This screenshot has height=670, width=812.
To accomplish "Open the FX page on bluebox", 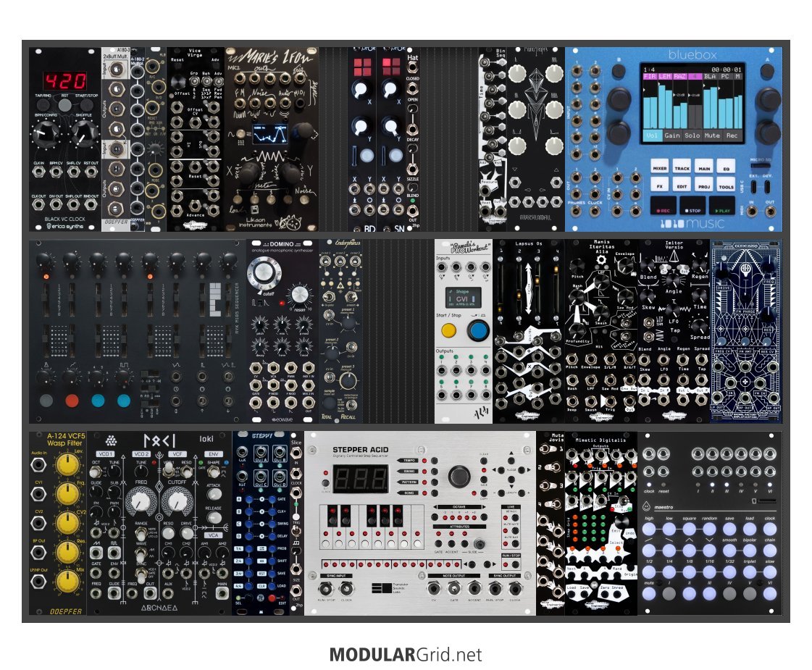I will tap(660, 185).
